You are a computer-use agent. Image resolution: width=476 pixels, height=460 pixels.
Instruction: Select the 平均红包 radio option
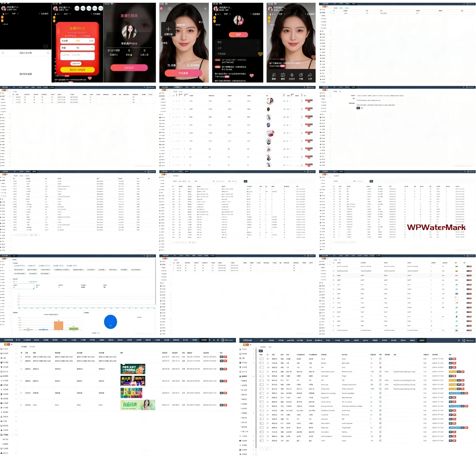click(x=86, y=36)
